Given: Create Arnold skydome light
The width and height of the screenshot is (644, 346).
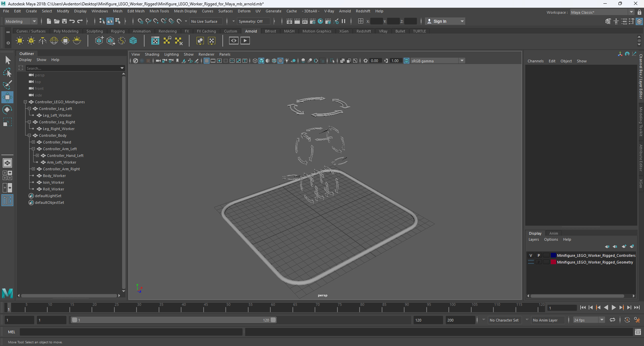Looking at the screenshot, I should tap(54, 41).
